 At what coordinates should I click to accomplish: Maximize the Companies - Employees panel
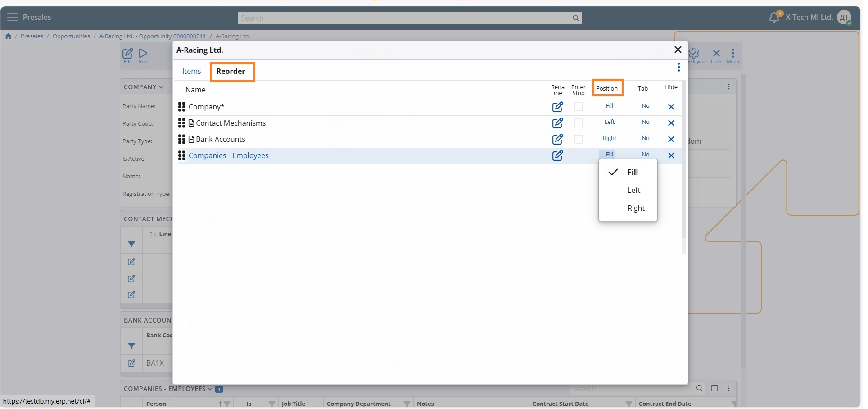pos(714,388)
